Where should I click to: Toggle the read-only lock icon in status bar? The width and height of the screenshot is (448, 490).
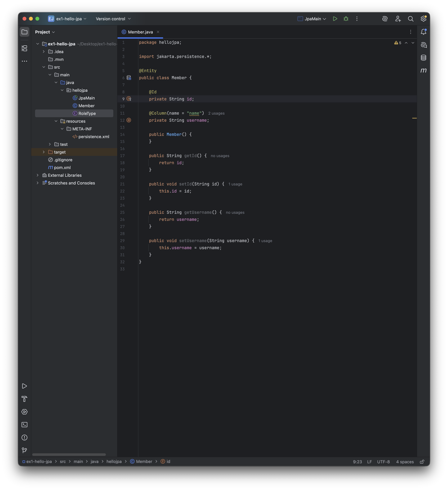tap(422, 462)
